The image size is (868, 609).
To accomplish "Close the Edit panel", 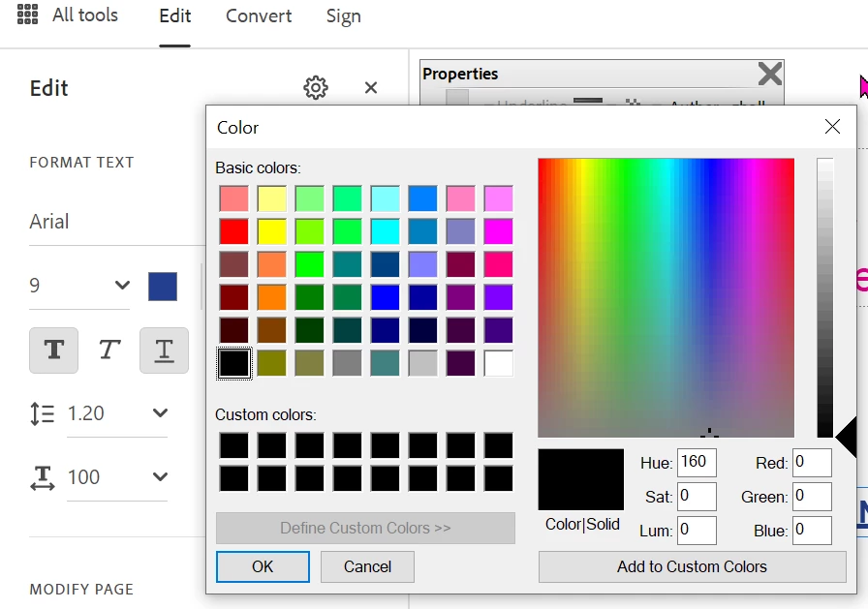I will 371,87.
